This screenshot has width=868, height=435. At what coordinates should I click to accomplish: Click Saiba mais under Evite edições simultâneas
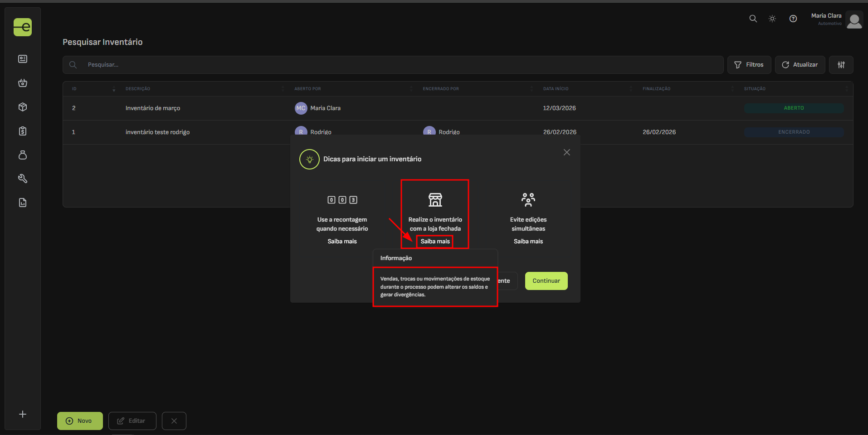pos(528,242)
